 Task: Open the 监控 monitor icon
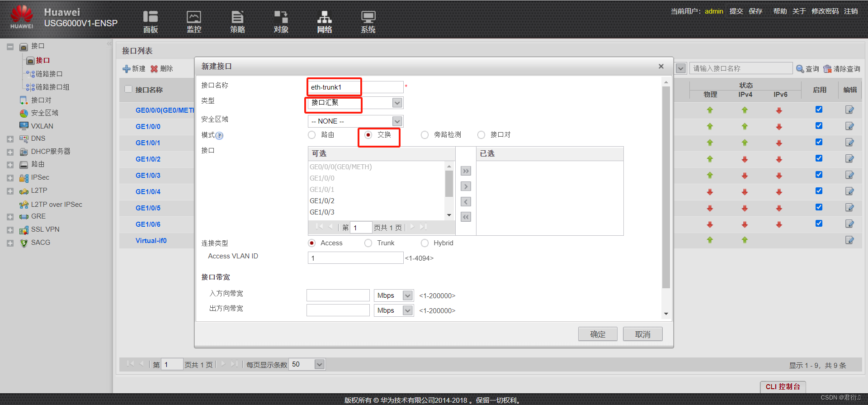pos(194,21)
